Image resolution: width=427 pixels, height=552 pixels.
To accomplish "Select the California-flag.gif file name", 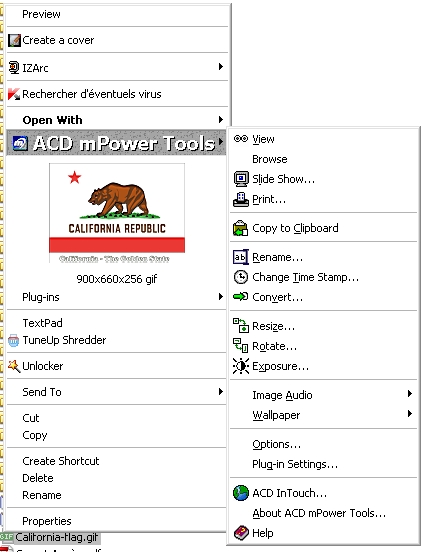I will click(x=57, y=537).
